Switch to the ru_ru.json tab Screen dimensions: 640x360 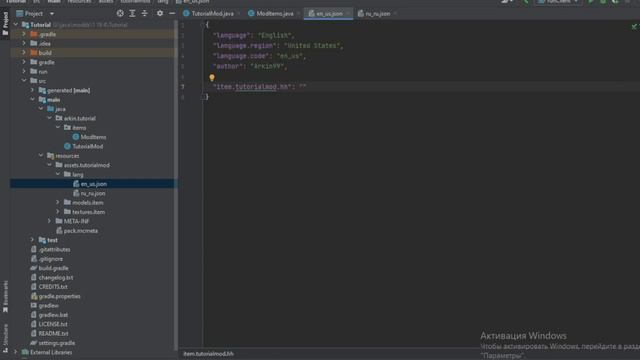378,14
